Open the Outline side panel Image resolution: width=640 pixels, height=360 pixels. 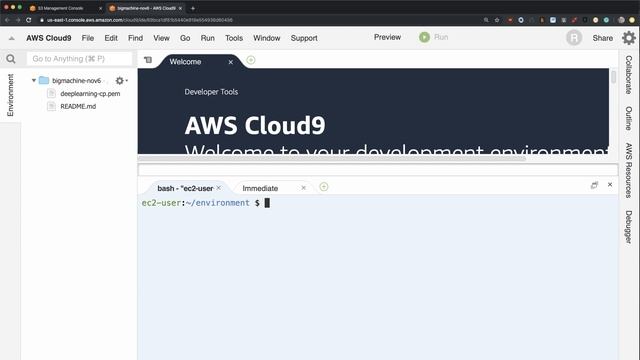(629, 118)
